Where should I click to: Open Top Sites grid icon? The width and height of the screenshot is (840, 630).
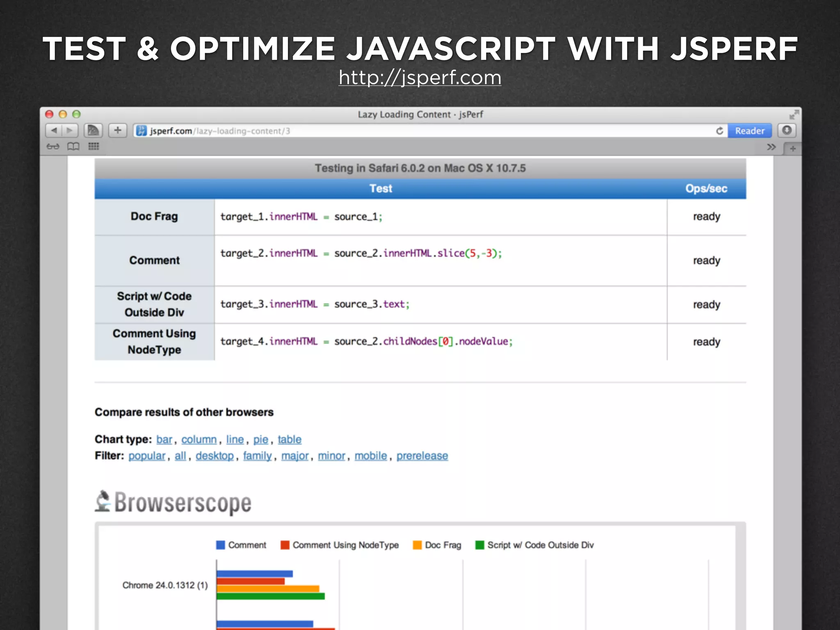coord(94,146)
